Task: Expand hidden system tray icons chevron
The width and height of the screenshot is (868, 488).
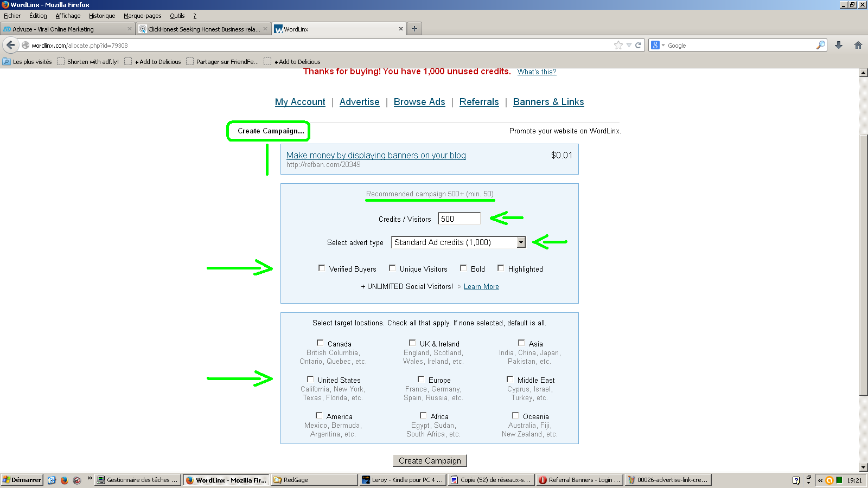Action: 820,480
